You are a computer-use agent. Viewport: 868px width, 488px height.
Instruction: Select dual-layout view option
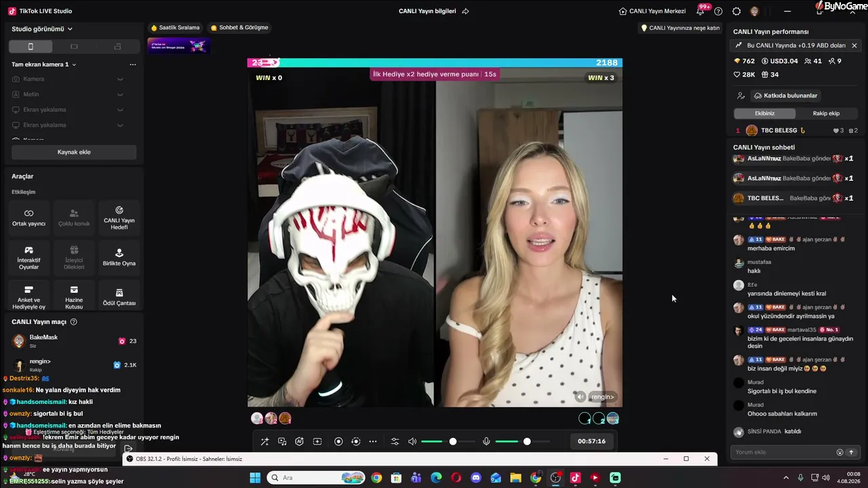tap(117, 47)
